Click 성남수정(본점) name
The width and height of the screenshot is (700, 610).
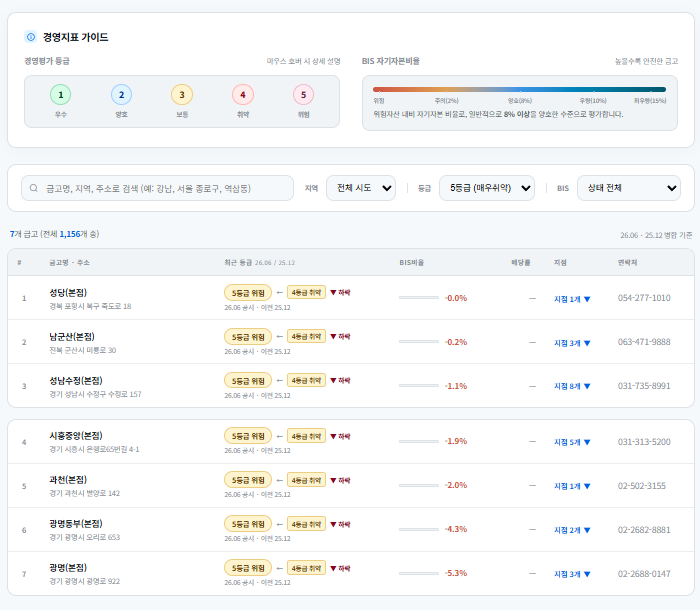click(x=76, y=380)
